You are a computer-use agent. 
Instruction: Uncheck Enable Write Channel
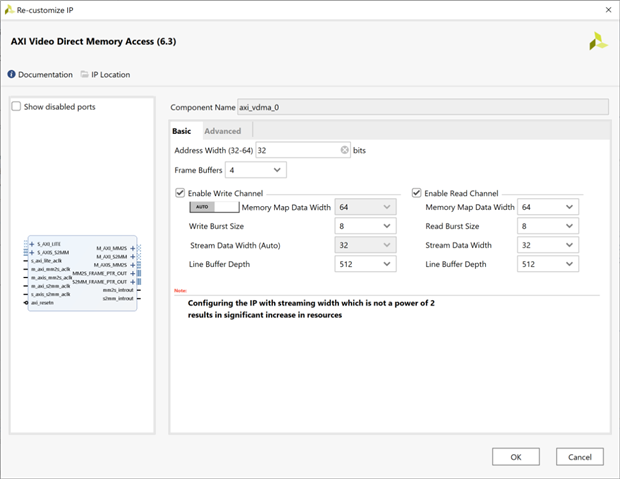180,193
